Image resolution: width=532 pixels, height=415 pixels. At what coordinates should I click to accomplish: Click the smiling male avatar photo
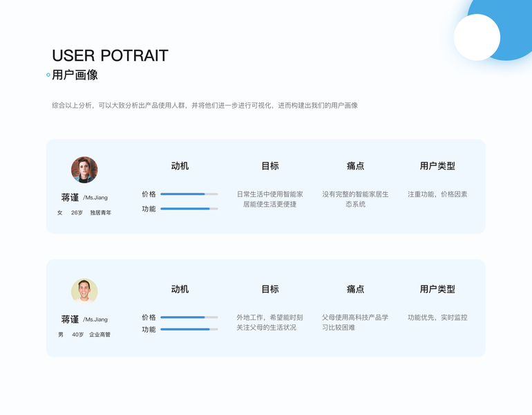[84, 291]
